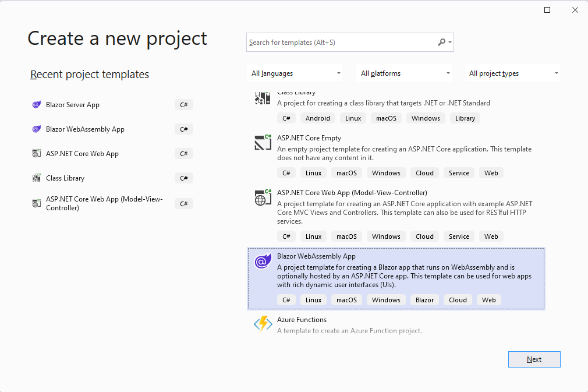Expand the All platforms filter
The image size is (588, 392).
coord(405,73)
